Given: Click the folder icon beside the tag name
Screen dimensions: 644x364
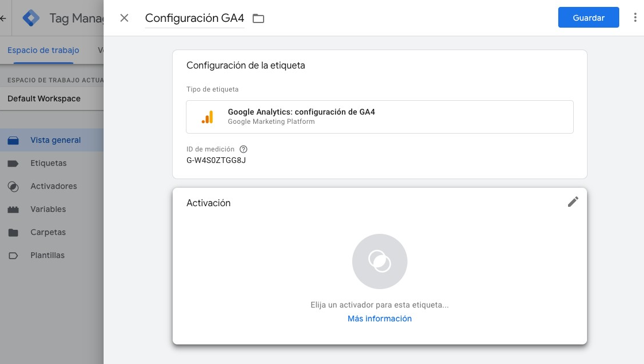Looking at the screenshot, I should pos(258,18).
